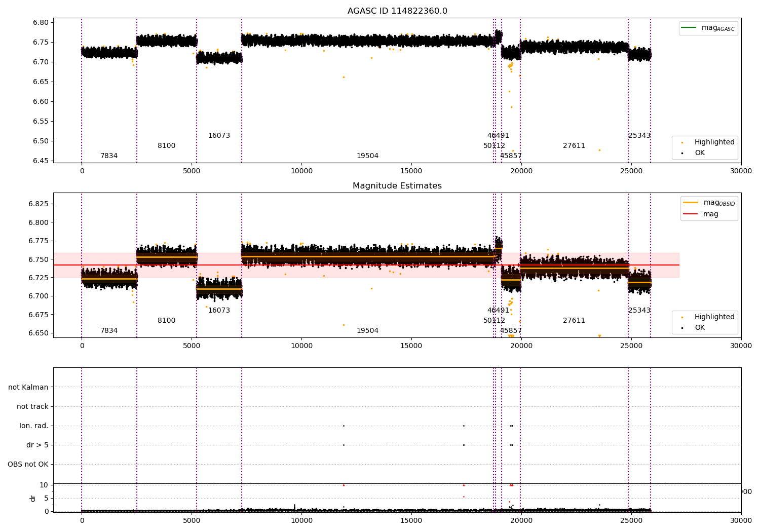Click the 6.80 y-axis tick label
Screen dimensions: 760x532
point(41,22)
